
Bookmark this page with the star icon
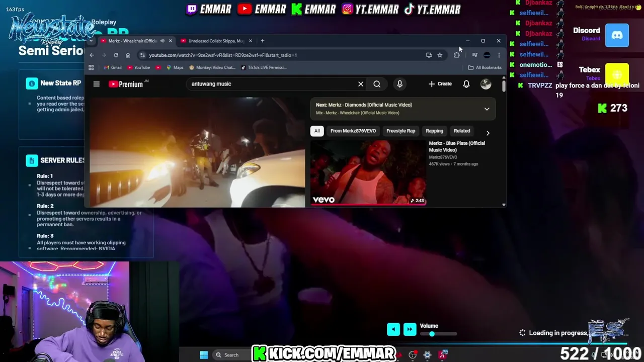(x=440, y=55)
